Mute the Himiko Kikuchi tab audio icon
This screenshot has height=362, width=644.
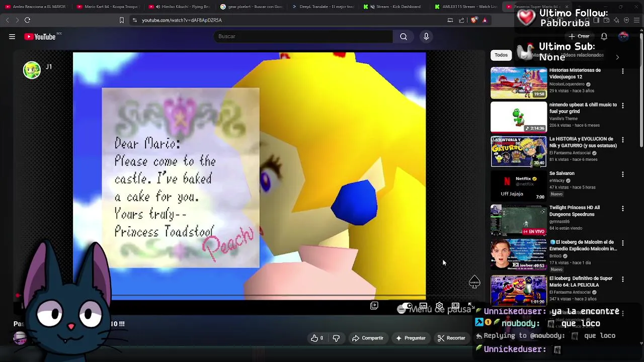point(158,7)
